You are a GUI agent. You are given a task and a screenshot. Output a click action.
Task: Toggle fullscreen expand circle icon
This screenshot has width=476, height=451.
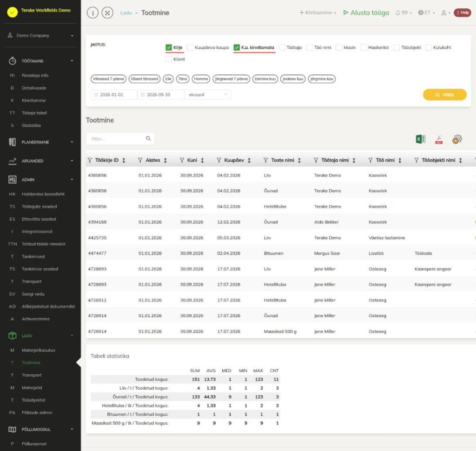click(x=107, y=13)
